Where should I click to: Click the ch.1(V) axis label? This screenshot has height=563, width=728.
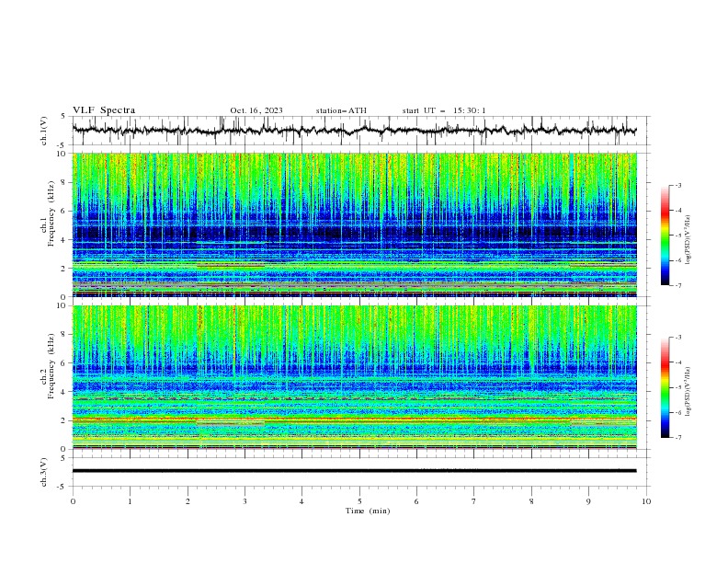click(x=44, y=131)
